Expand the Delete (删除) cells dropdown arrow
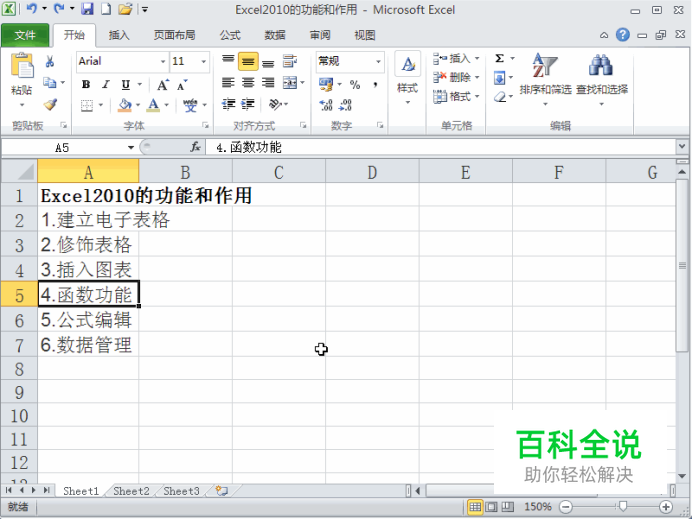 tap(477, 77)
